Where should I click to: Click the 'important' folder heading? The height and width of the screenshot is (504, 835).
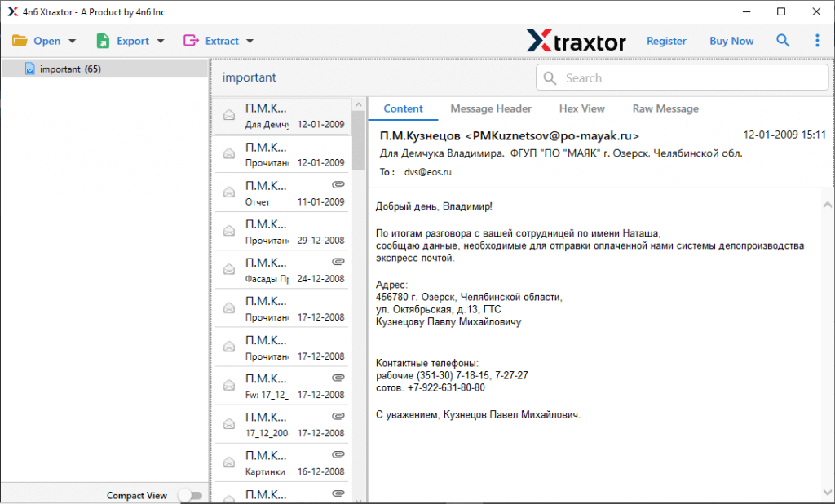tap(249, 77)
